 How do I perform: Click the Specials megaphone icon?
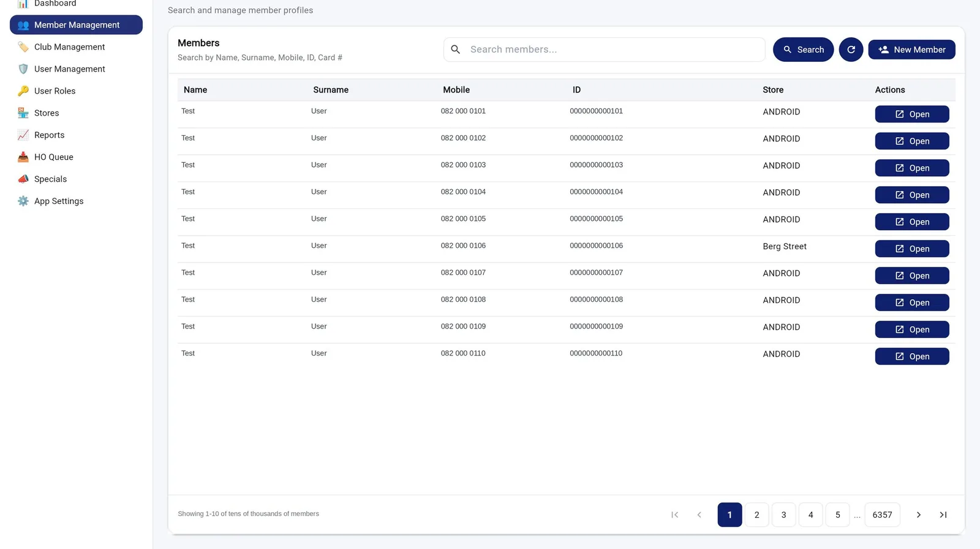click(23, 179)
